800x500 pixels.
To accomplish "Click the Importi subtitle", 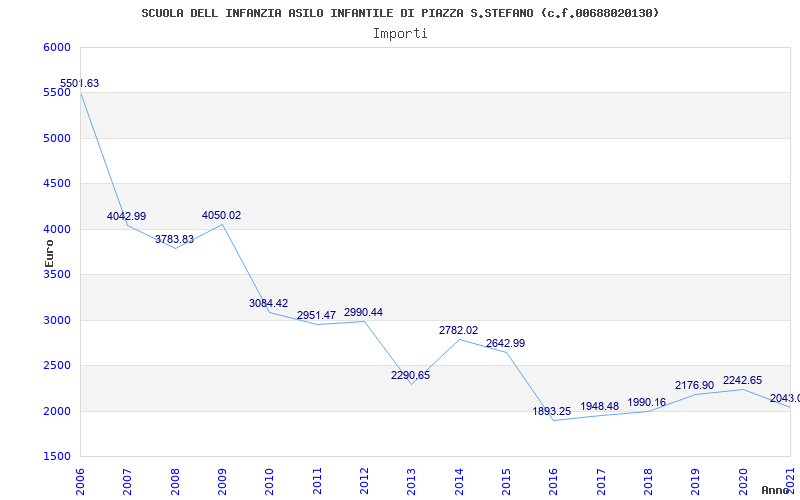I will 400,34.
